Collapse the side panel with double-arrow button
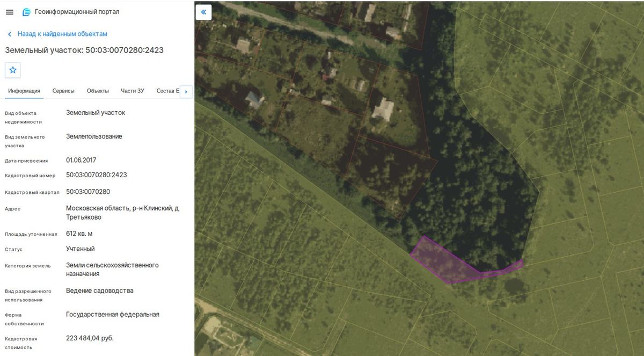The width and height of the screenshot is (644, 356). 203,12
